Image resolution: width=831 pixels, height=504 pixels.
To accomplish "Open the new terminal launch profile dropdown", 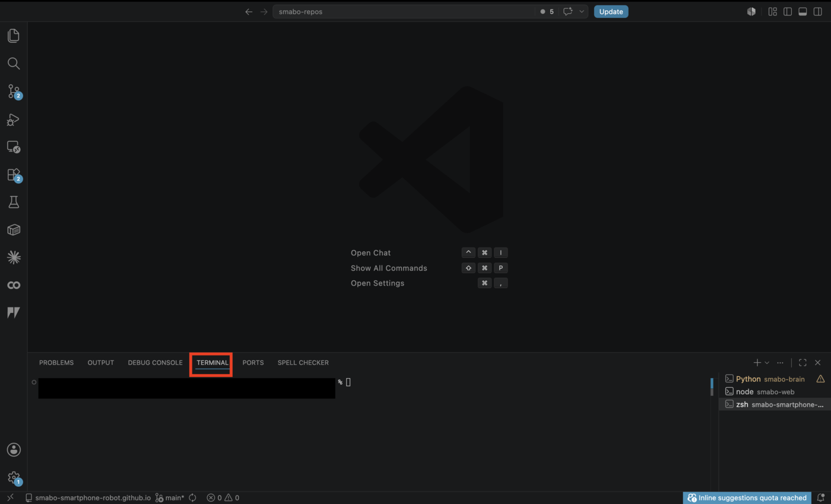I will 767,363.
